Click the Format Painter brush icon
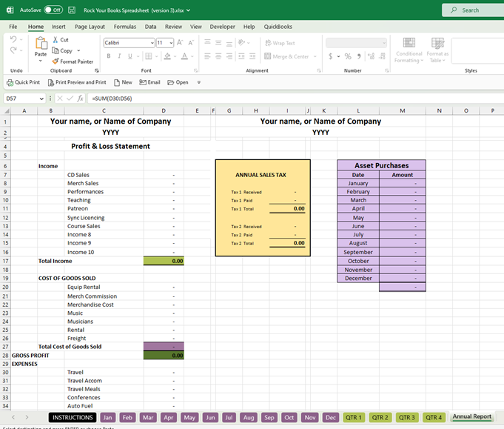 point(55,61)
